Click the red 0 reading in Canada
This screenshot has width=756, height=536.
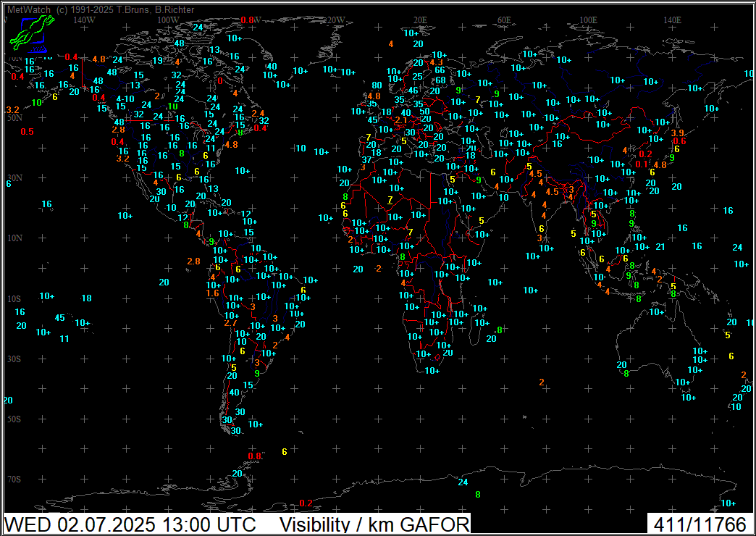point(220,81)
